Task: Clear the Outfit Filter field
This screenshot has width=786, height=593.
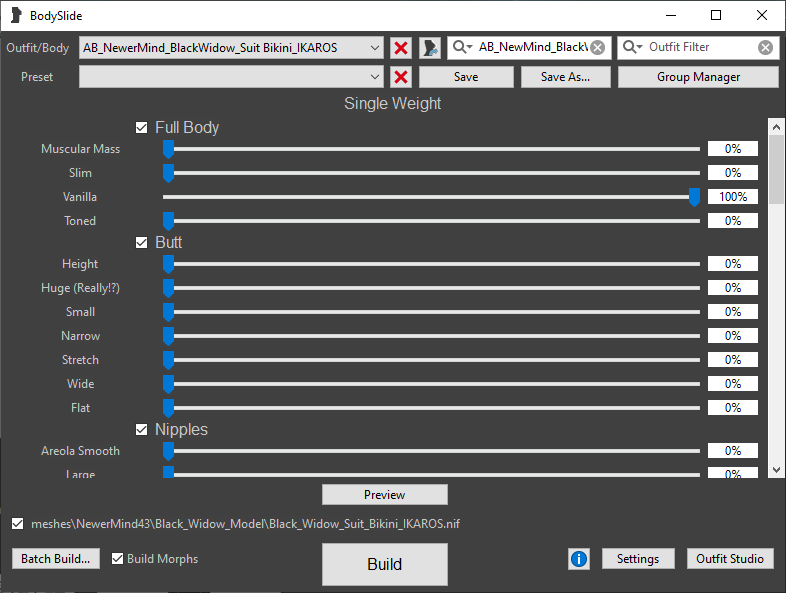Action: click(x=765, y=48)
